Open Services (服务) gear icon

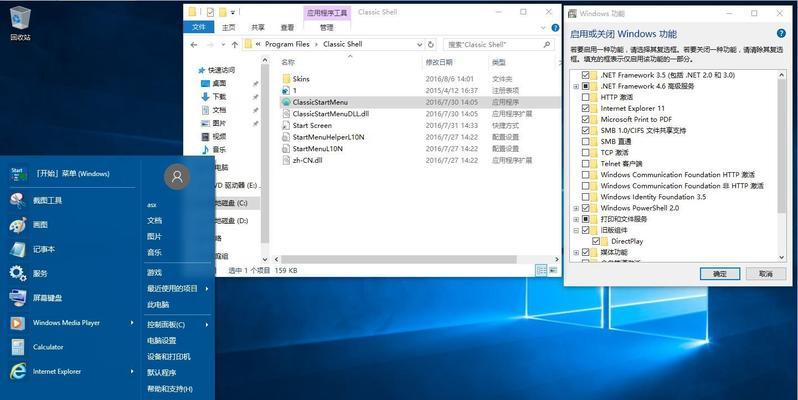(x=17, y=273)
